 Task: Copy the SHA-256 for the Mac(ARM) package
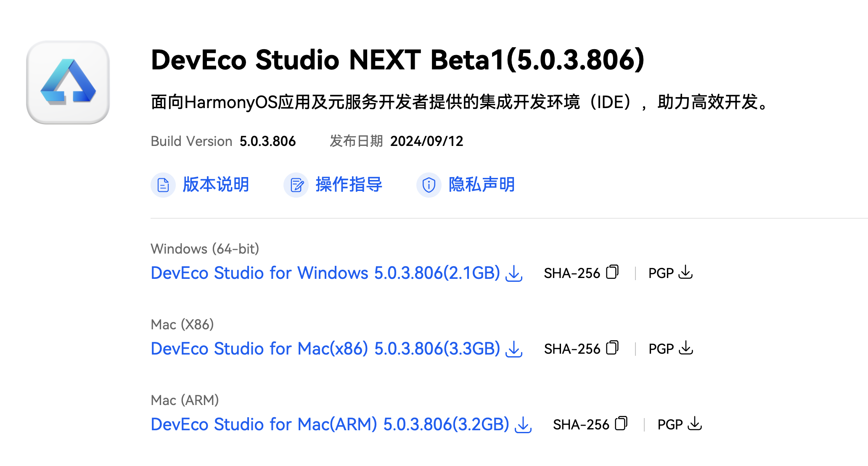(x=621, y=424)
